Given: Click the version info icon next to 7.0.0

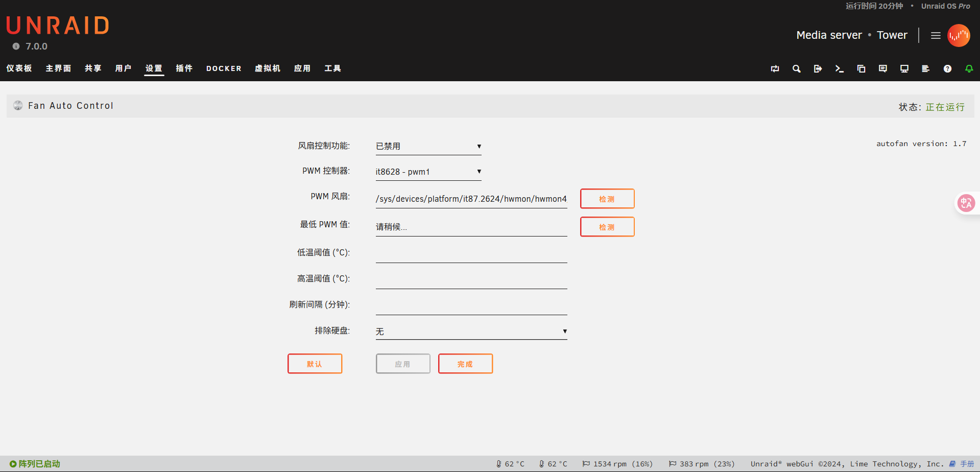Looking at the screenshot, I should click(16, 46).
